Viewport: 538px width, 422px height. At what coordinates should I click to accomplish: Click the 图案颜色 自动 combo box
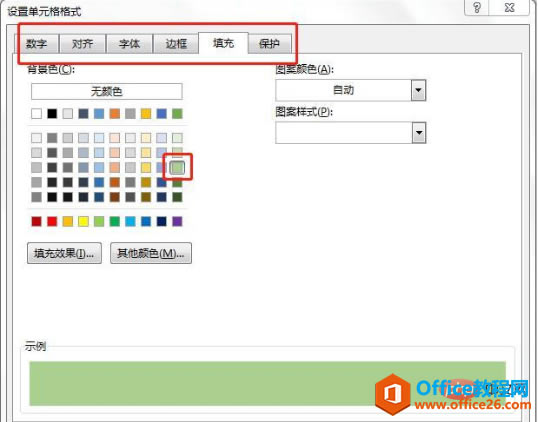pos(350,90)
